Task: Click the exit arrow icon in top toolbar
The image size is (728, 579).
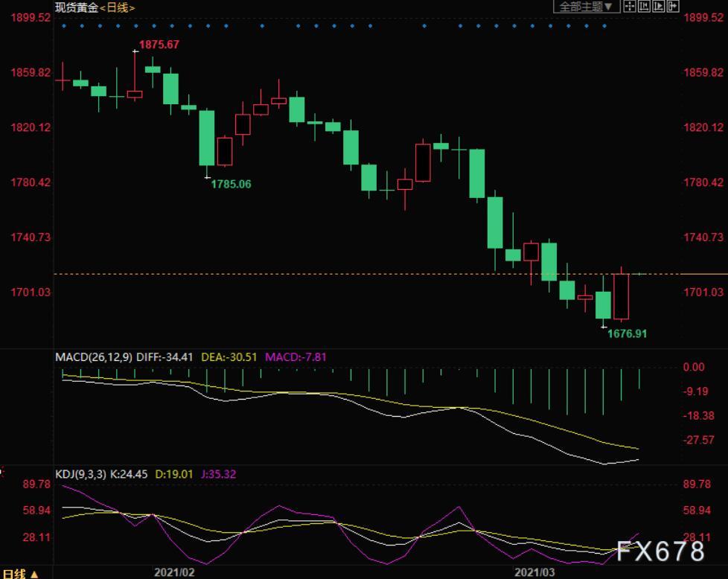Action: click(673, 7)
